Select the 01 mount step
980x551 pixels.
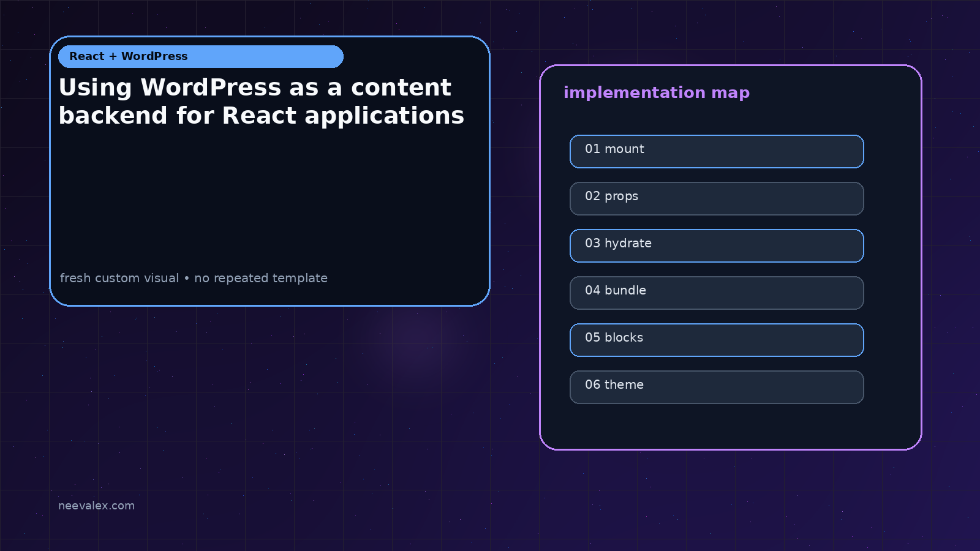pos(717,151)
